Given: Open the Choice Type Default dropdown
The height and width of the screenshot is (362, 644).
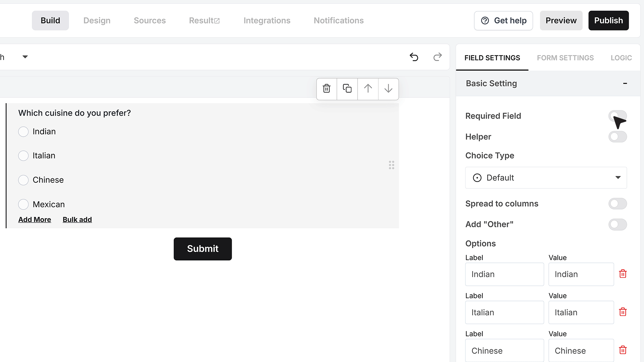Looking at the screenshot, I should coord(546,178).
